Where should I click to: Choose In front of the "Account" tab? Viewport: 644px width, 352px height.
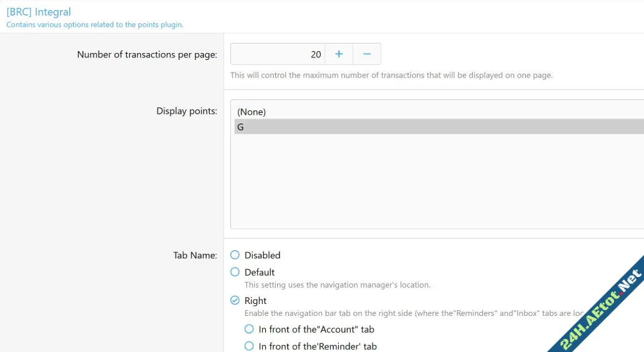pyautogui.click(x=249, y=329)
